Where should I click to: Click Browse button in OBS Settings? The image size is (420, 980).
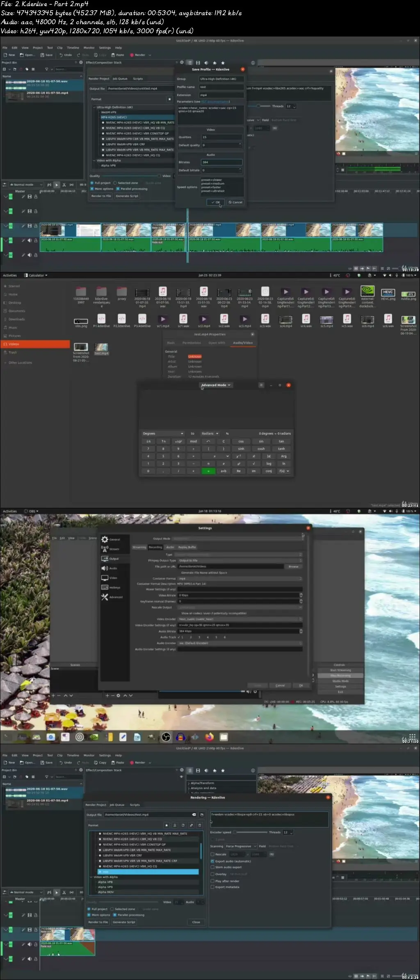coord(294,567)
